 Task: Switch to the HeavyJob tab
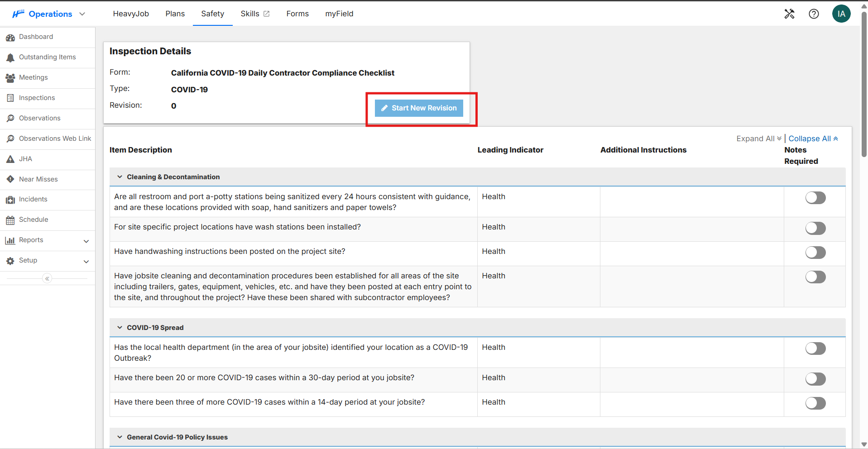[131, 14]
